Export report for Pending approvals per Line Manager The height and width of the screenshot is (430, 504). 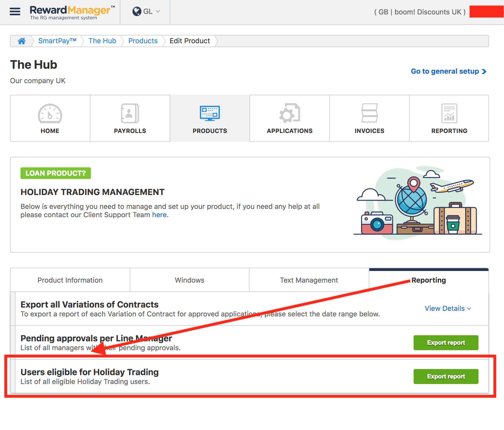(446, 343)
